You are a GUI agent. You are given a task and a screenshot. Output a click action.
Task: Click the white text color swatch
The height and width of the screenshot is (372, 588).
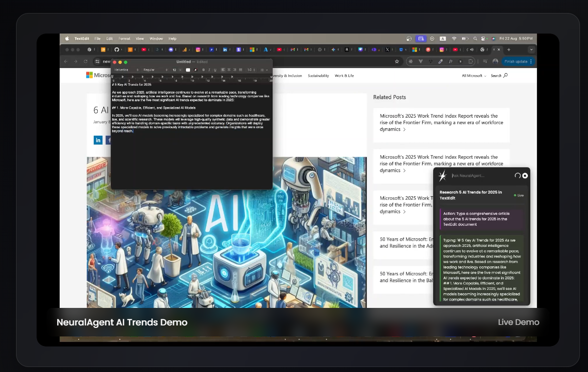tap(188, 70)
